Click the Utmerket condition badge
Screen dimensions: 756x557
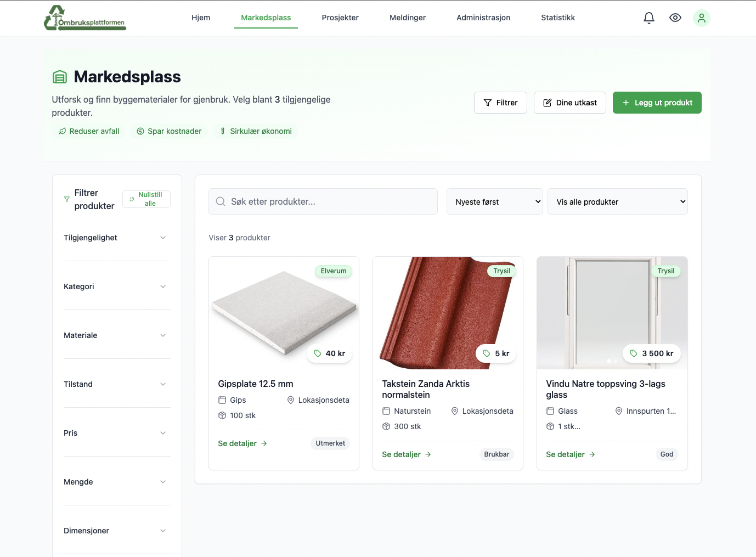(x=330, y=443)
